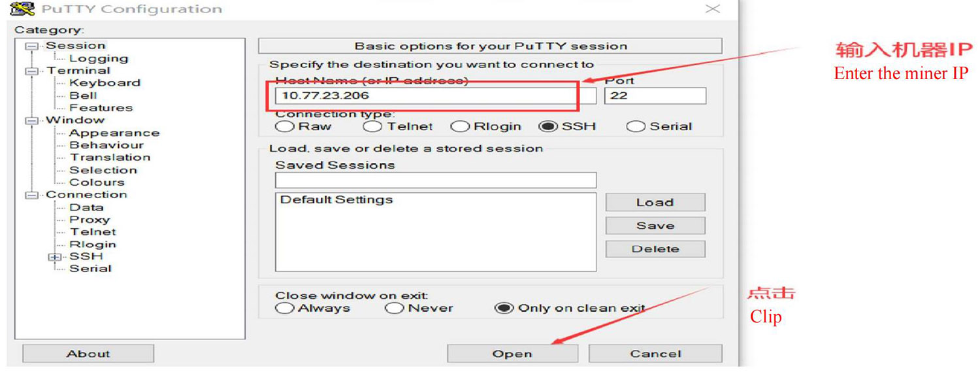
Task: Select Raw connection type
Action: [285, 127]
